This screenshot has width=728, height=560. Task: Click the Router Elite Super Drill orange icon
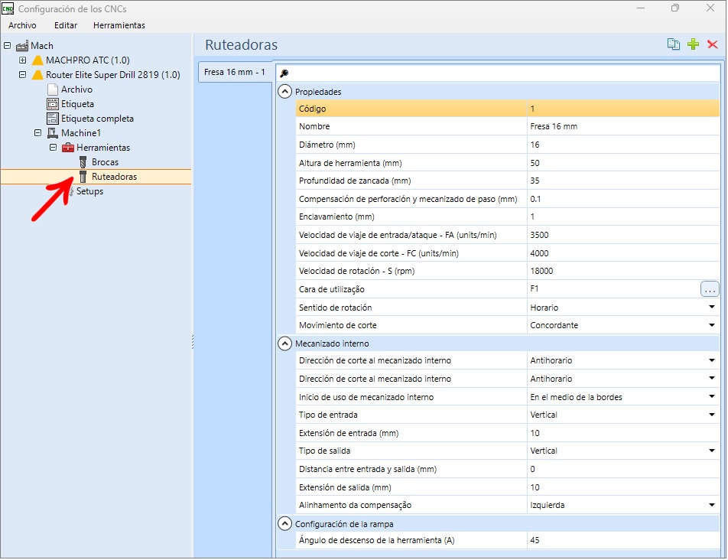click(x=37, y=75)
